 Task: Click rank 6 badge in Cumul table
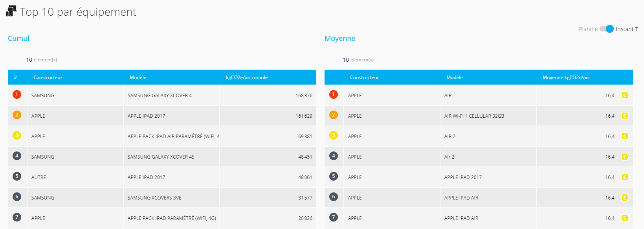17,197
